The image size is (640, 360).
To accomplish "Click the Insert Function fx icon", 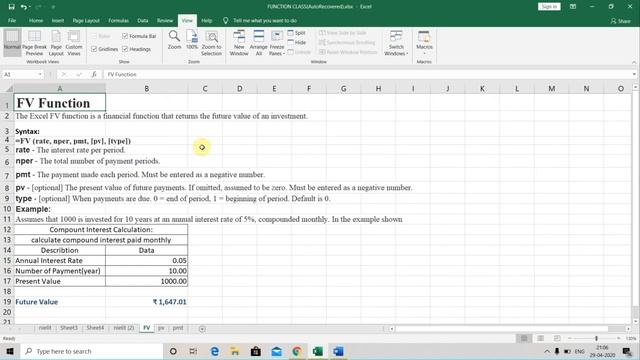I will click(94, 74).
